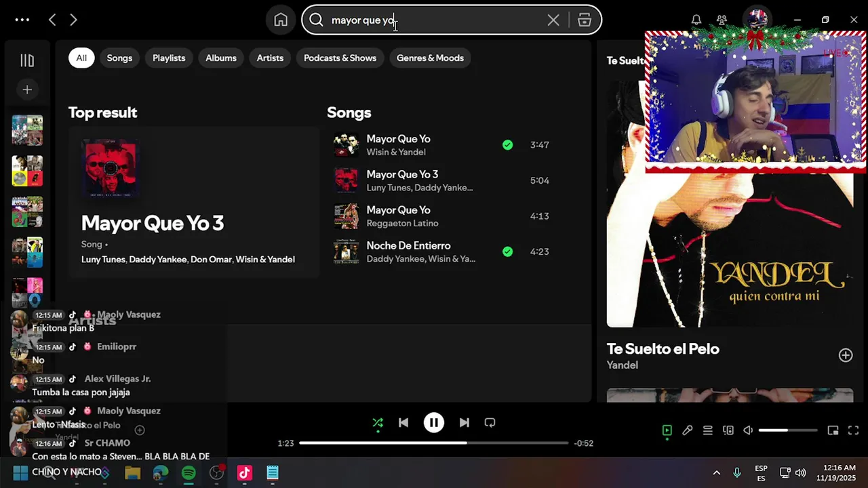Open the Browse icon beside search
Viewport: 868px width, 488px height.
585,20
